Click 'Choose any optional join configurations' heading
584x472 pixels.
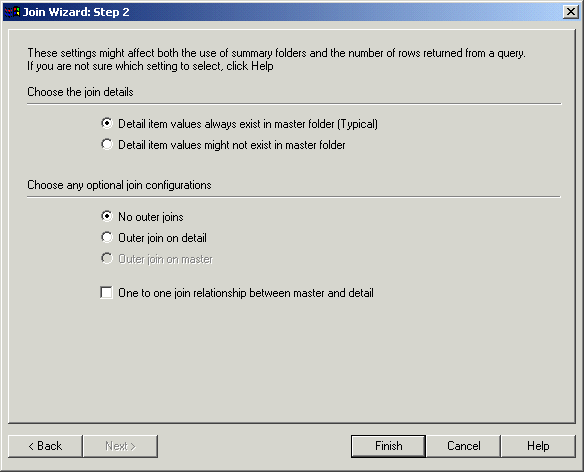(119, 185)
